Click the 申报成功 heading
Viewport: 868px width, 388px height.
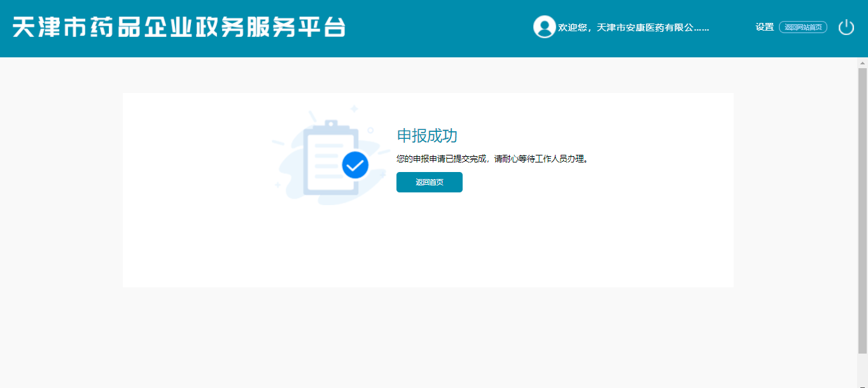pos(427,136)
